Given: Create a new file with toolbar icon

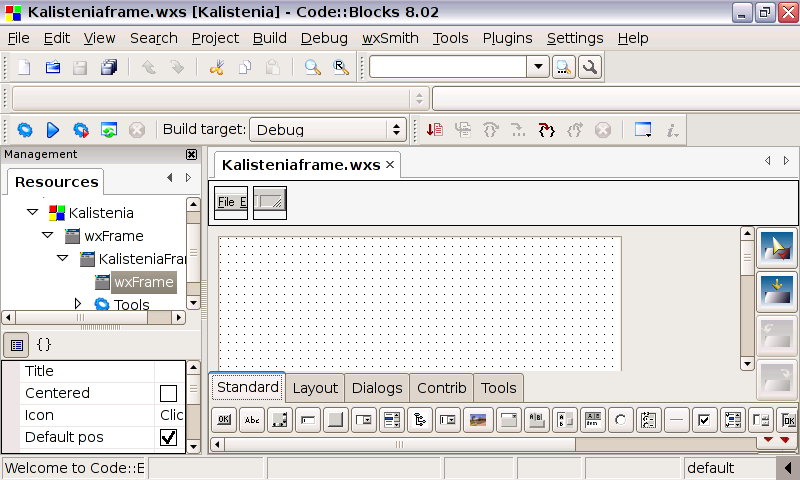Looking at the screenshot, I should [24, 67].
